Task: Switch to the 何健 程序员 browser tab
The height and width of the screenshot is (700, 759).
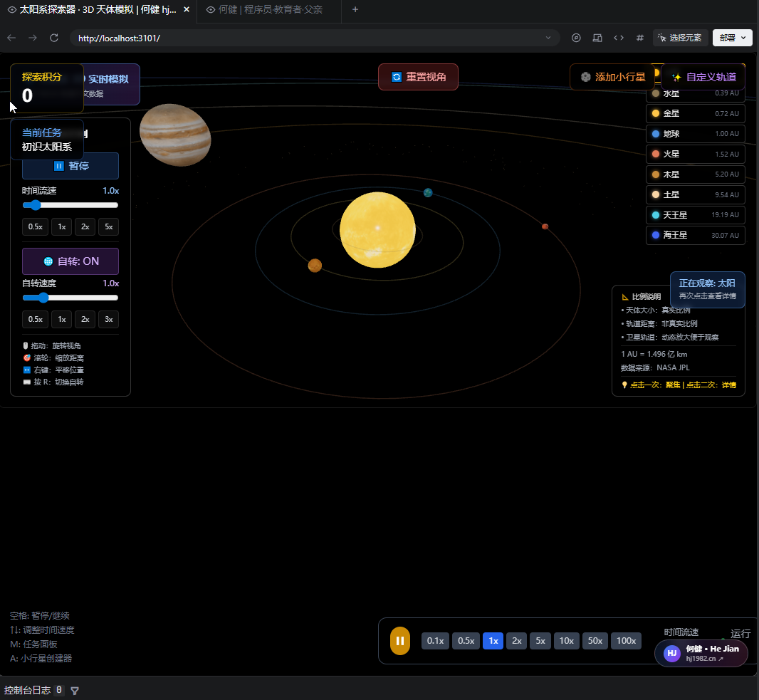Action: (x=269, y=9)
